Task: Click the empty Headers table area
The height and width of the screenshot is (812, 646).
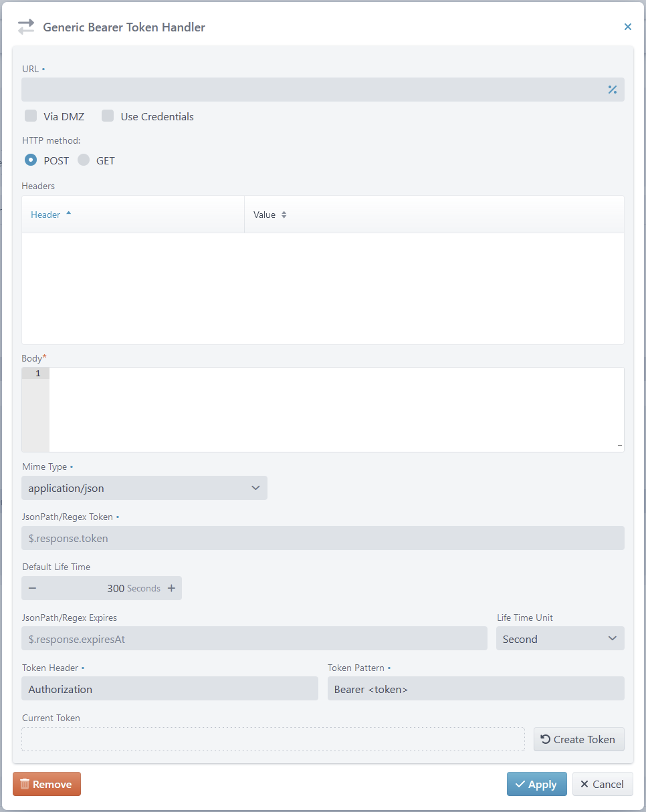Action: (x=323, y=288)
